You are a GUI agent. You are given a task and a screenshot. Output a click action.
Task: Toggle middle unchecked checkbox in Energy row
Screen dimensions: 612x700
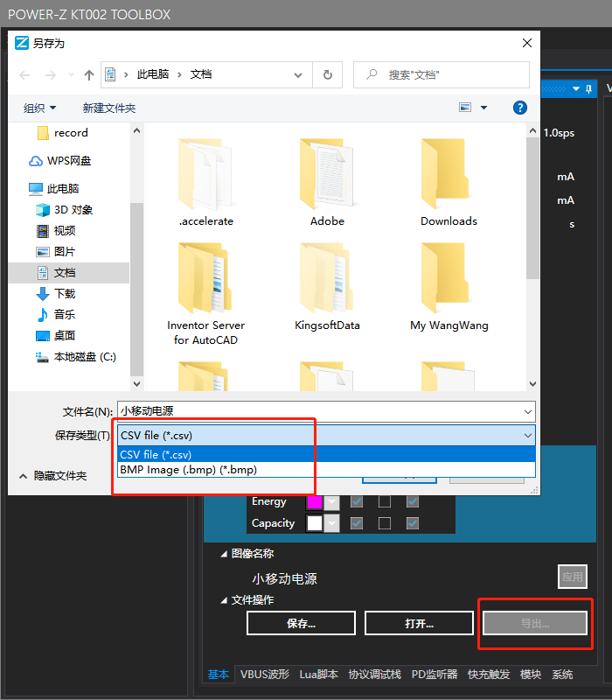click(385, 501)
